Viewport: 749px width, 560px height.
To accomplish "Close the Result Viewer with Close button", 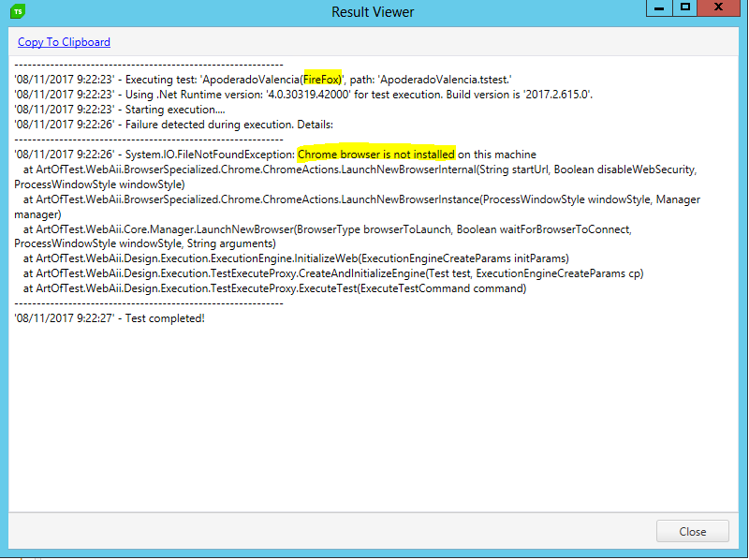I will pos(692,531).
